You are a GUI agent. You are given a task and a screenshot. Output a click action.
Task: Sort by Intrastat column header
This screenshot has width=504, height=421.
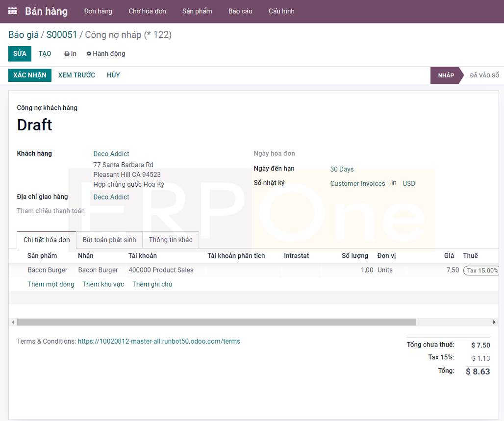(x=296, y=256)
